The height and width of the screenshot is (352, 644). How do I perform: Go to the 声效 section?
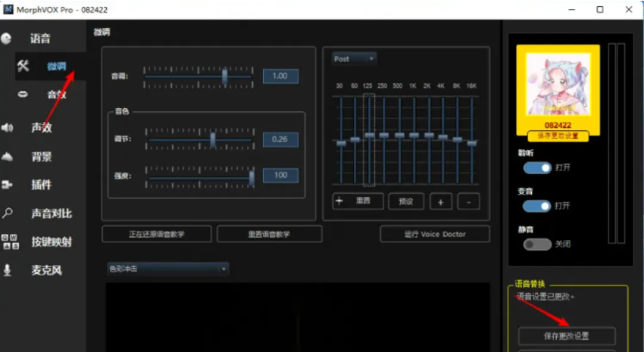42,128
